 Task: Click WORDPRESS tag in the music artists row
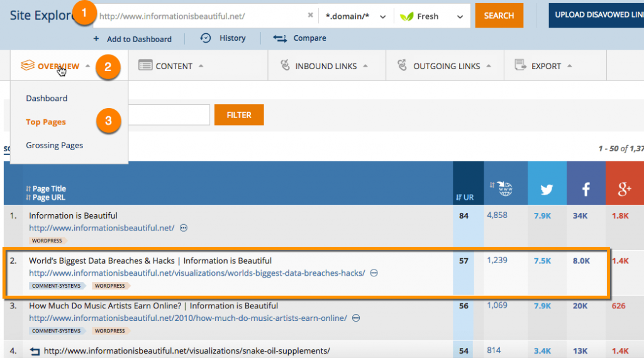coord(110,331)
